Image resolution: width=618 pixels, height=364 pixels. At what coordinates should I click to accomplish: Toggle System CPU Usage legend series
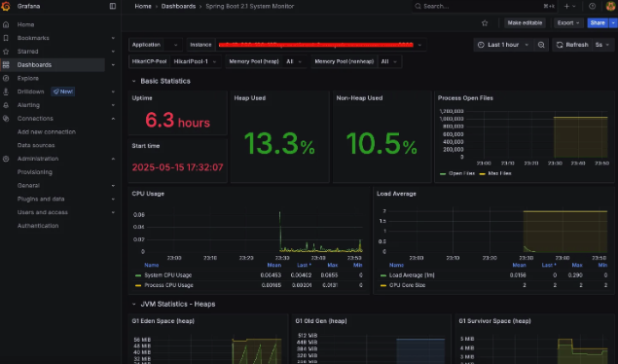pos(168,275)
